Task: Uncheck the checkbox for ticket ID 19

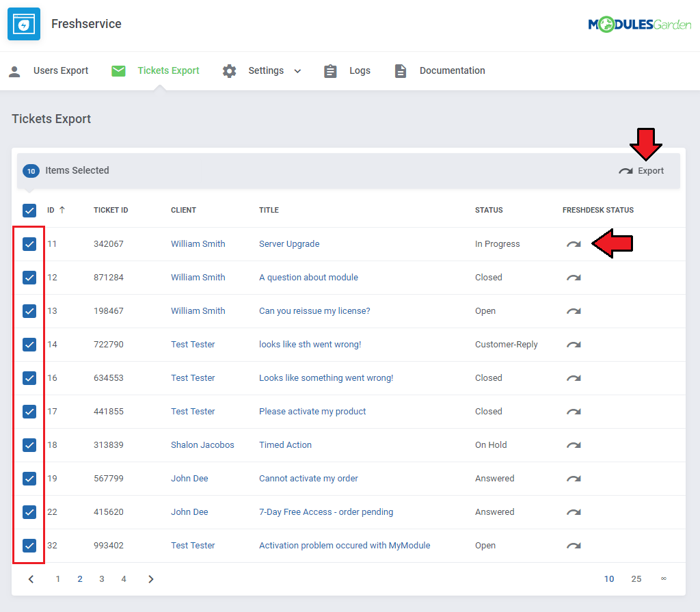Action: click(29, 479)
